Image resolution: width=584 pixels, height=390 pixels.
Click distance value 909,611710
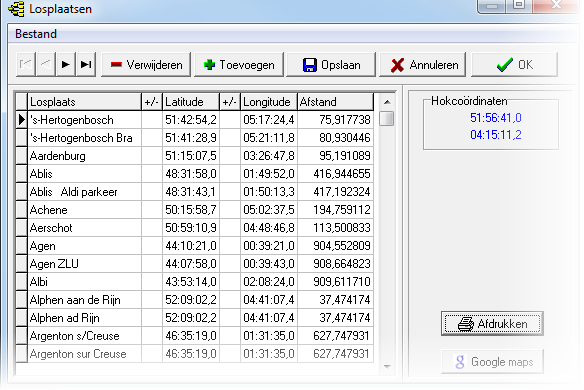(335, 282)
